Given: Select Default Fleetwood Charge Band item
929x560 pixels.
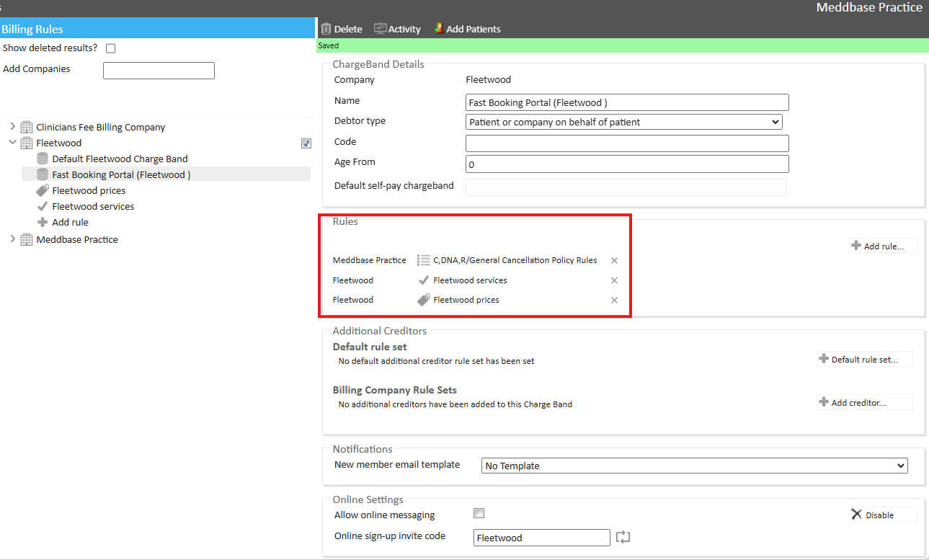Looking at the screenshot, I should (120, 159).
